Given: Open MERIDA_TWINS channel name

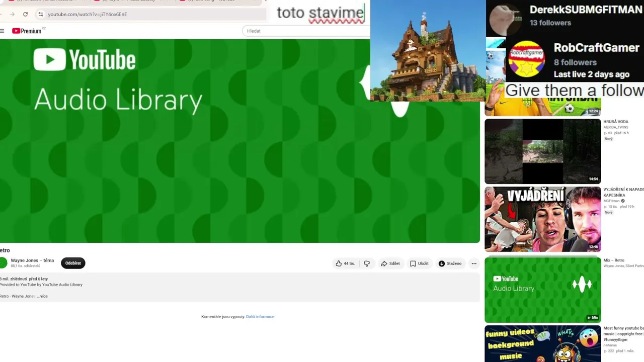Looking at the screenshot, I should [x=616, y=128].
